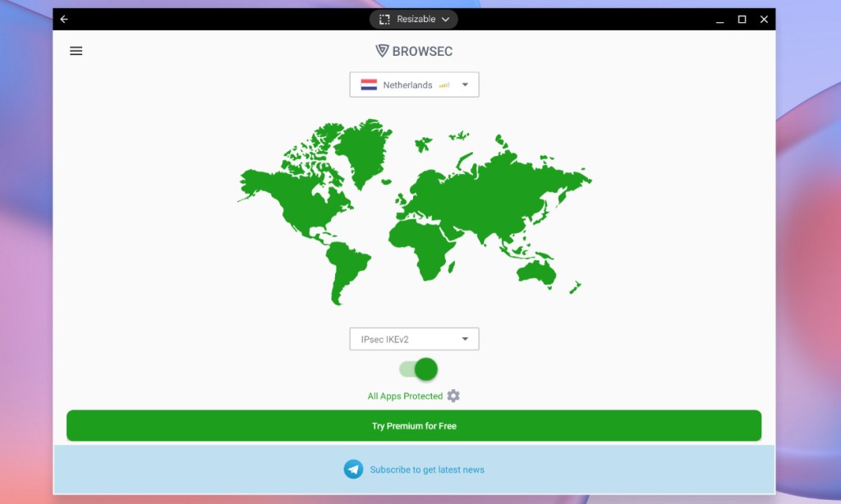Open app protection settings gear
841x504 pixels.
(453, 396)
